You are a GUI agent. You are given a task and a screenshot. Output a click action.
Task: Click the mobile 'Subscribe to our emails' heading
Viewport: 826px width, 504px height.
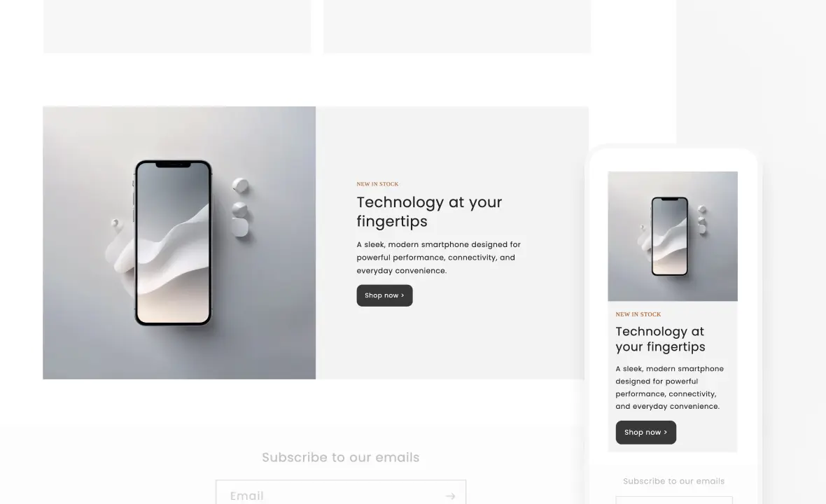pos(674,482)
